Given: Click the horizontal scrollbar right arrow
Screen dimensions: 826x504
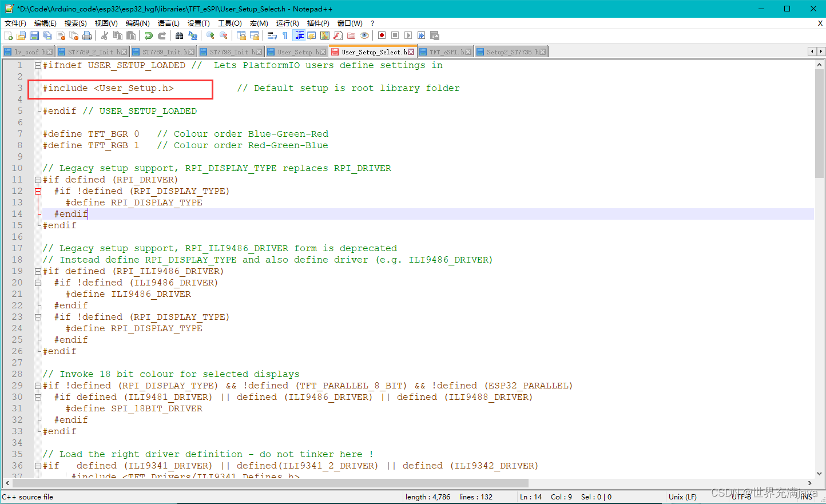Looking at the screenshot, I should click(809, 483).
